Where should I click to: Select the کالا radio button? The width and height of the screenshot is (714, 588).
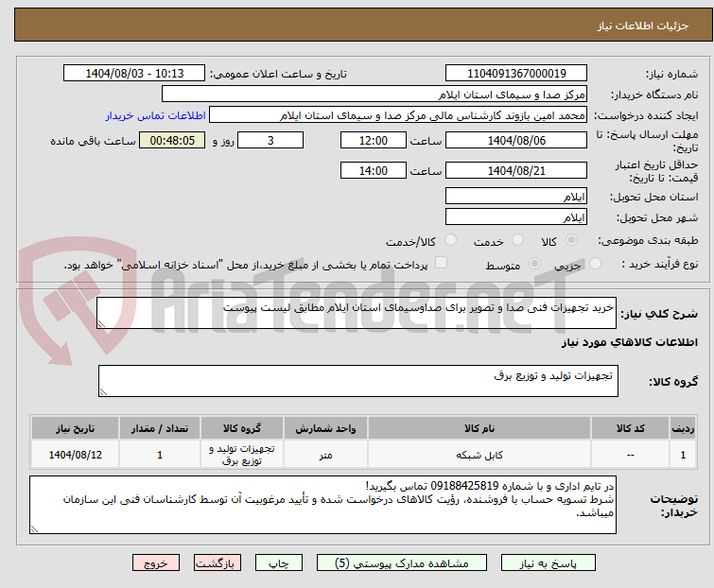coord(571,239)
